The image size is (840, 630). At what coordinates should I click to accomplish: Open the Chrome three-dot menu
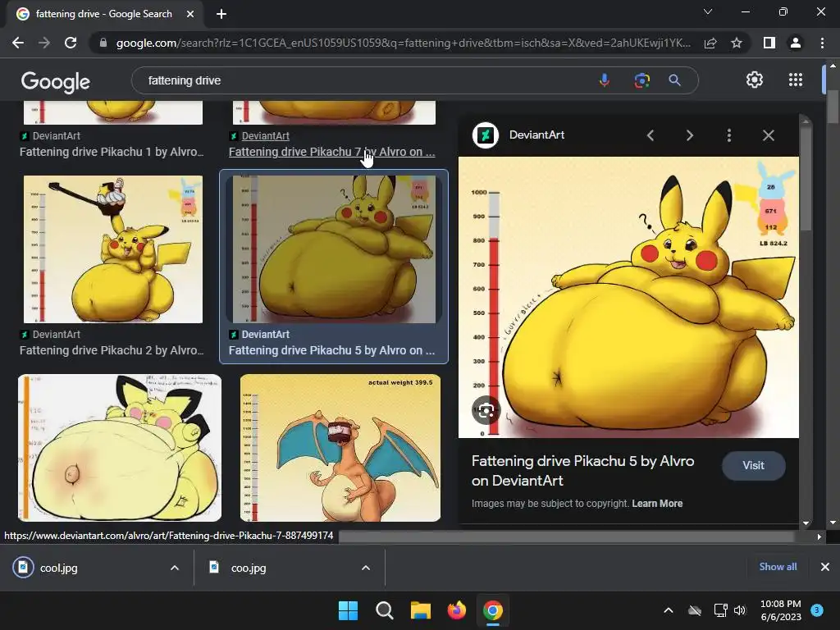tap(822, 43)
